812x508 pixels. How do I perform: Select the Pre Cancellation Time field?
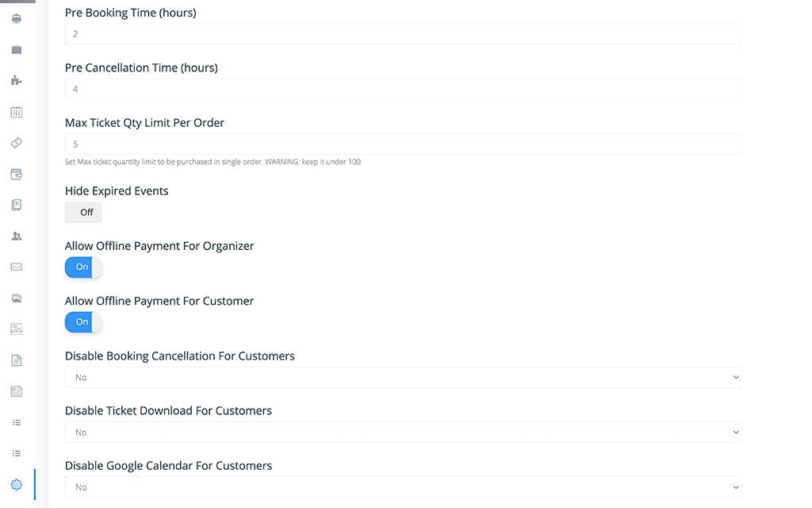(x=402, y=88)
